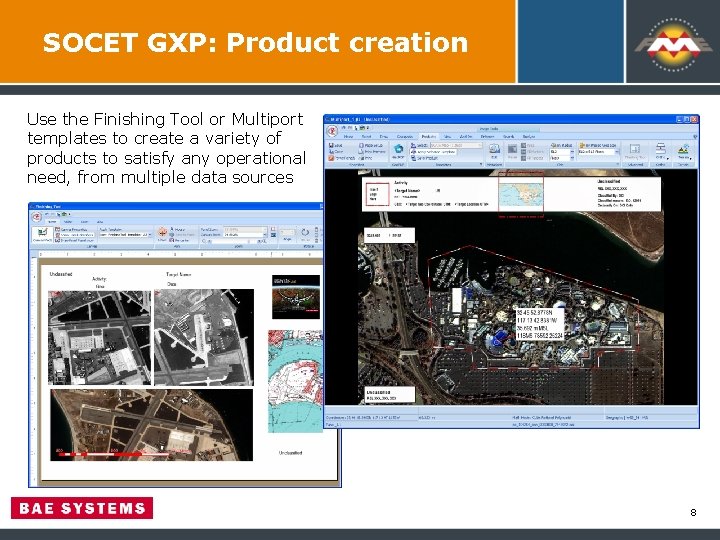The height and width of the screenshot is (540, 720).
Task: Click the rotate arrows icon in Finishing Tool
Action: (x=305, y=232)
